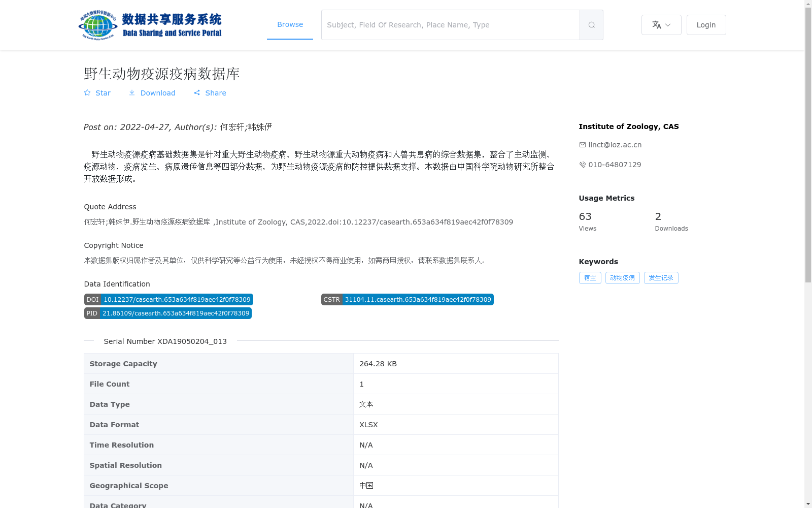This screenshot has width=812, height=508.
Task: Focus the subject search input field
Action: pos(451,25)
